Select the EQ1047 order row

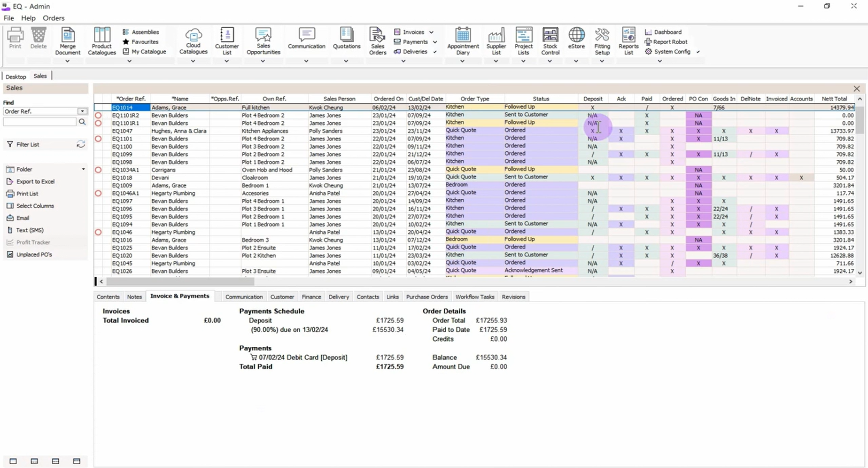[x=474, y=131]
